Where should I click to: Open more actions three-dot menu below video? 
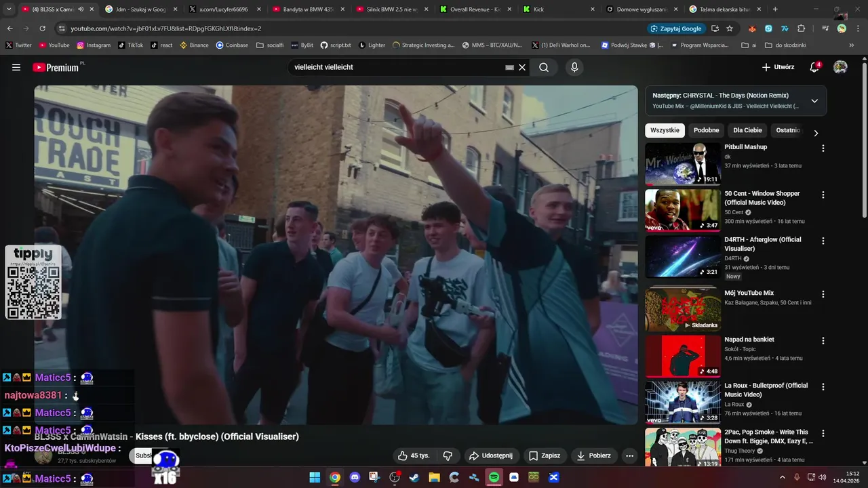pyautogui.click(x=629, y=455)
